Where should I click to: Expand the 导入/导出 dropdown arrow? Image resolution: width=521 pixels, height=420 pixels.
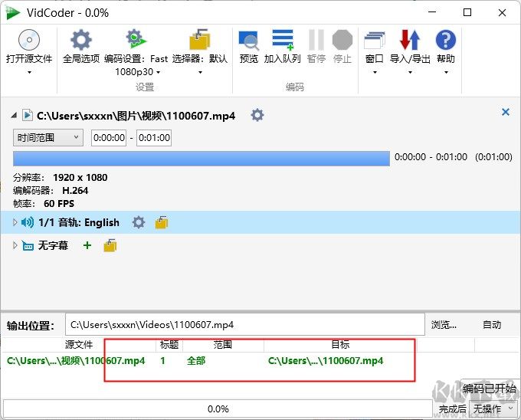tap(410, 72)
